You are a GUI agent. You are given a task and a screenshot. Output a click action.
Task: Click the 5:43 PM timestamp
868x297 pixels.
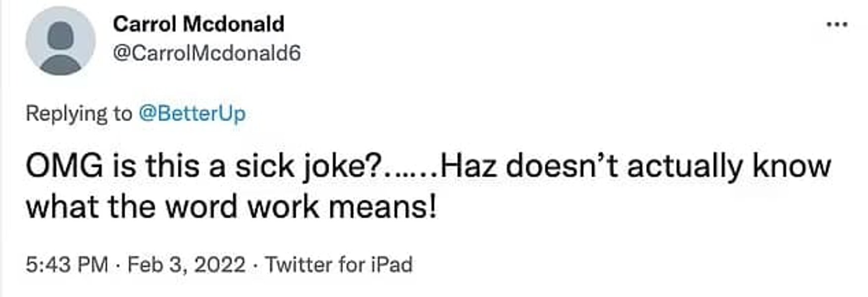pyautogui.click(x=67, y=264)
